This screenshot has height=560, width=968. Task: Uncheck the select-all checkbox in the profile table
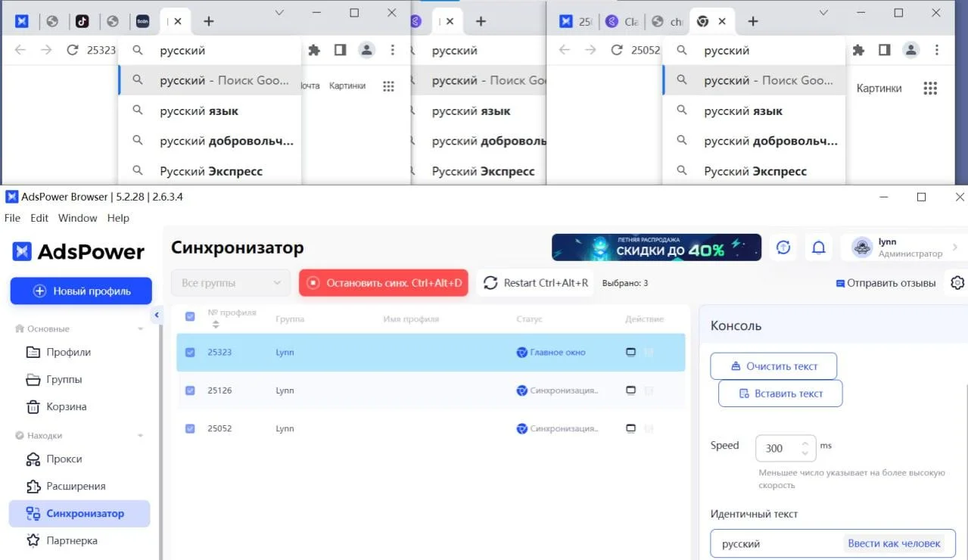(x=190, y=317)
